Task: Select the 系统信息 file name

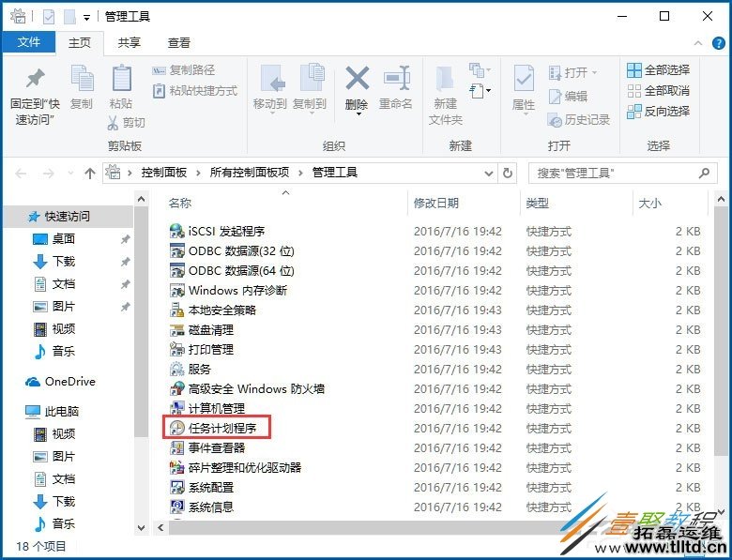Action: pyautogui.click(x=211, y=507)
